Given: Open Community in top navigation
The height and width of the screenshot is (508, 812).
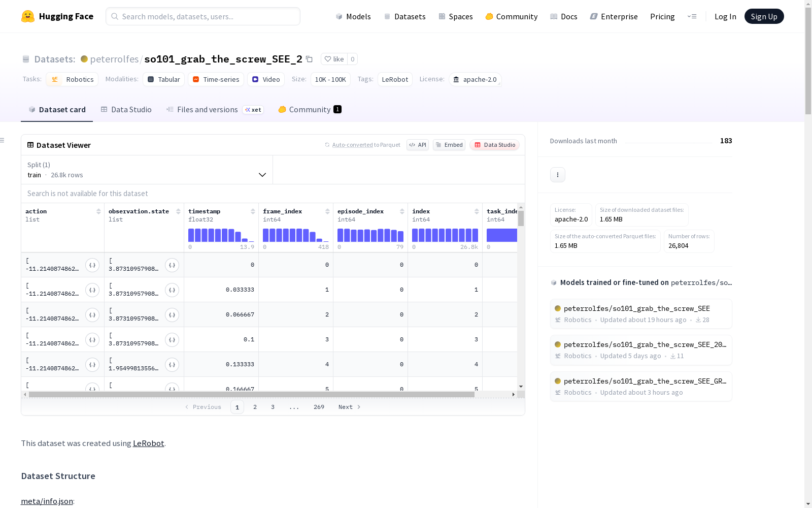Looking at the screenshot, I should [512, 16].
